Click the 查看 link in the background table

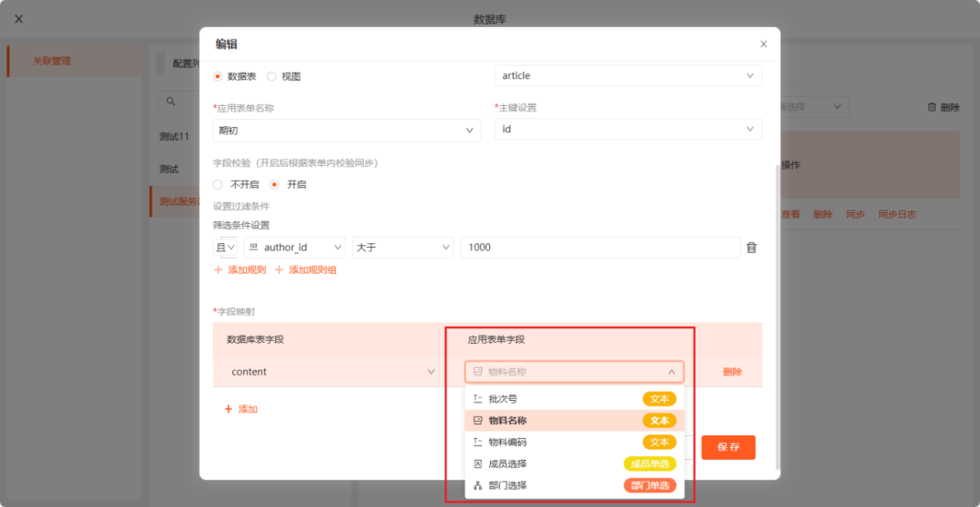[x=790, y=214]
